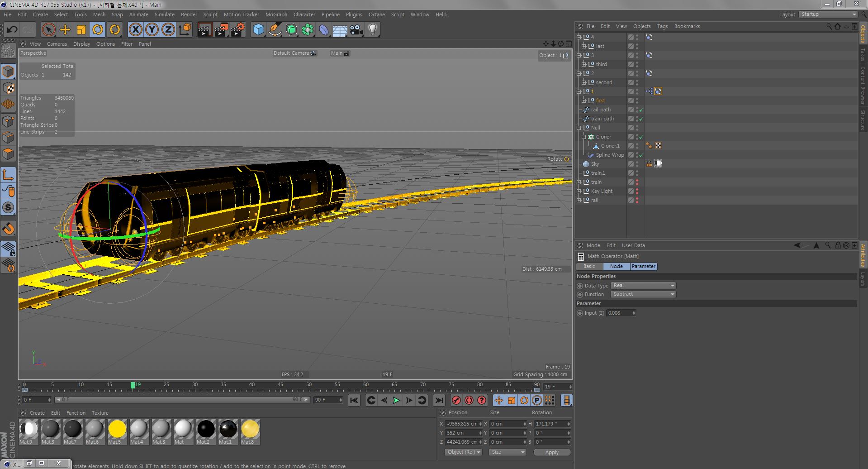Toggle Enable Snap magnet icon
Screen dimensions: 868x469
8,228
